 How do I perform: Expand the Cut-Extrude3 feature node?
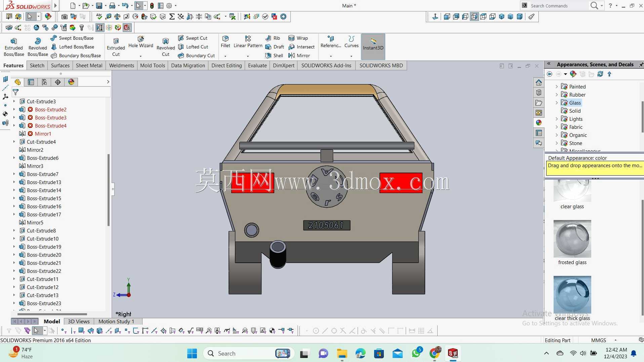click(14, 101)
